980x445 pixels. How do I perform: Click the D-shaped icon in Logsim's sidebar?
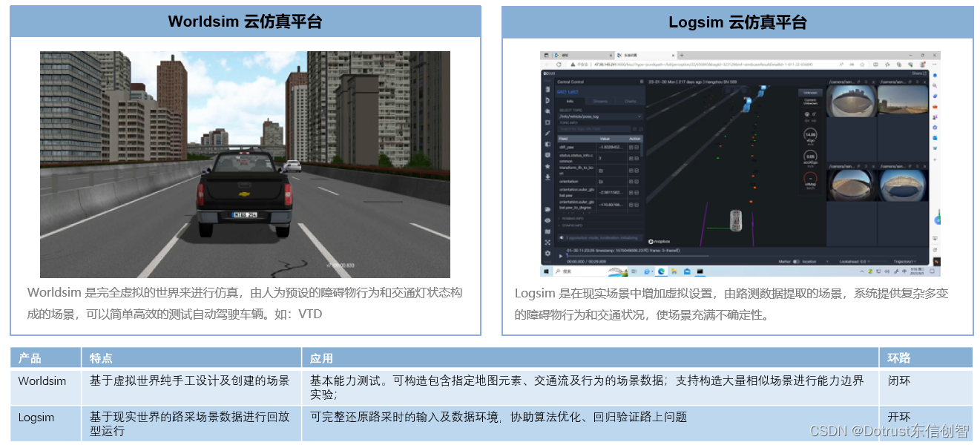[547, 100]
